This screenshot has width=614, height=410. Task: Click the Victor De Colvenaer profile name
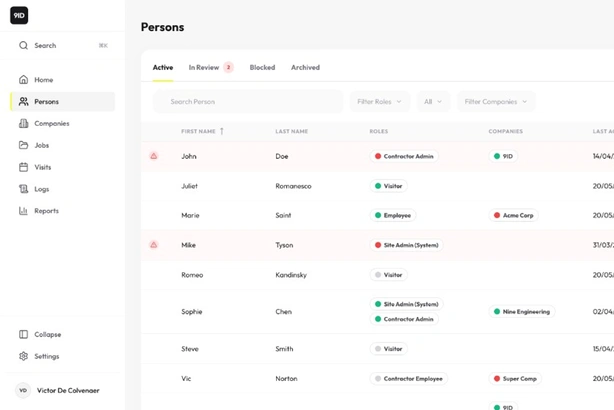pos(68,390)
